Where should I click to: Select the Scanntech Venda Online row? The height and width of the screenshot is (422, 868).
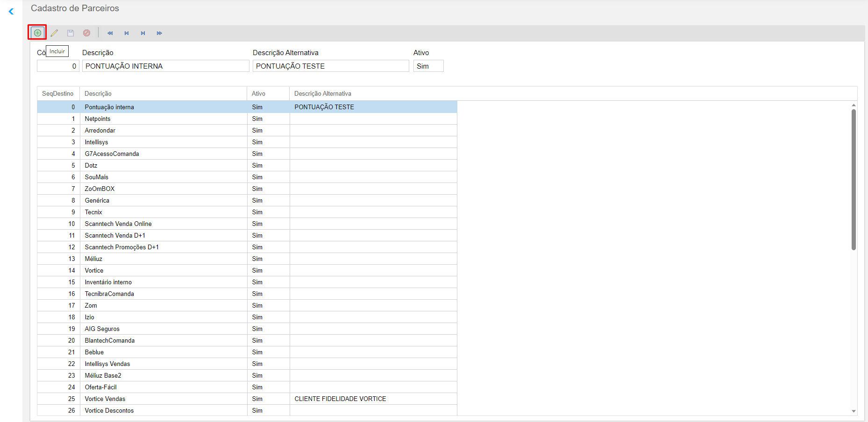tap(247, 224)
